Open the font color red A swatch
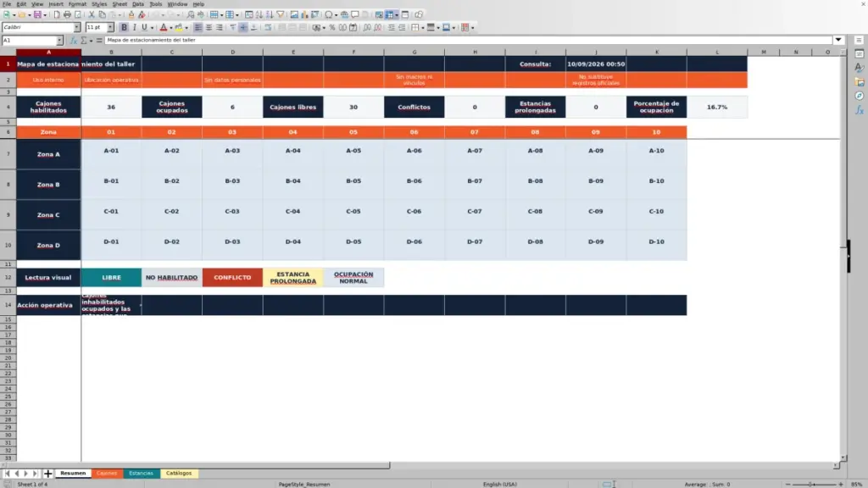 click(x=164, y=27)
